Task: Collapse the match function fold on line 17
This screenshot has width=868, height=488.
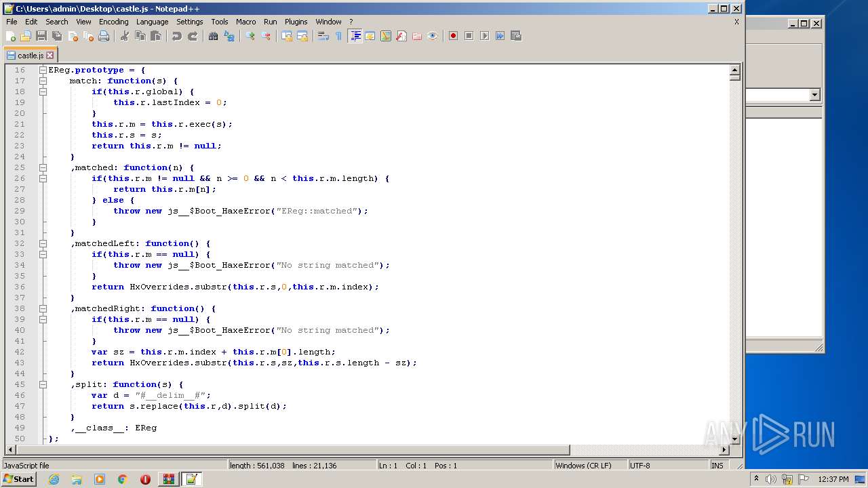Action: click(43, 81)
